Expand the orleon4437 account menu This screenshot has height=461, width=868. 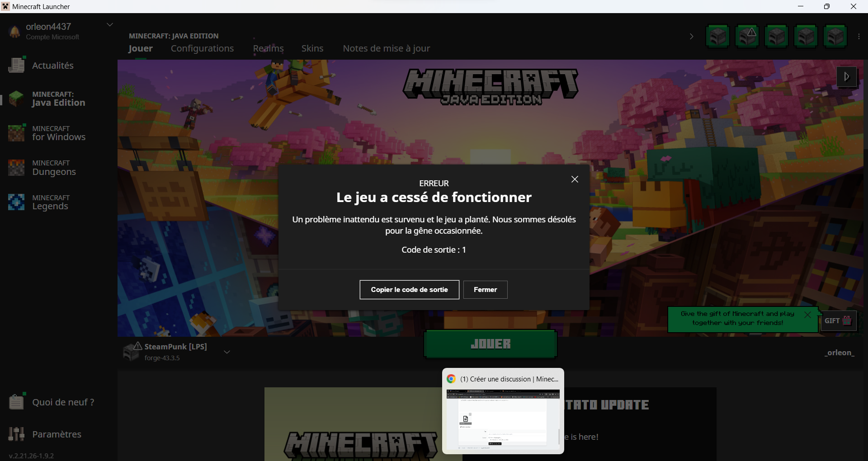[x=109, y=25]
